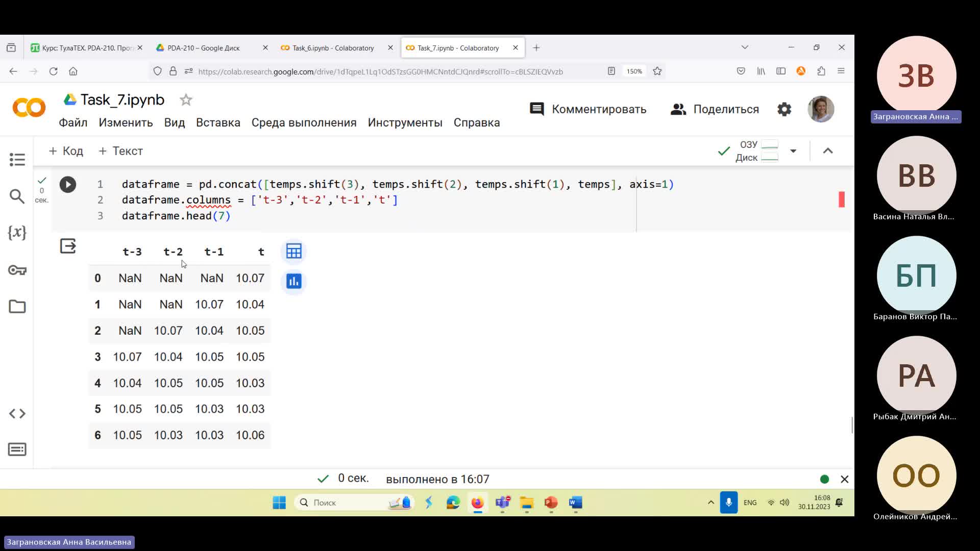Open the Инструменты menu
The width and height of the screenshot is (980, 551).
[x=405, y=123]
